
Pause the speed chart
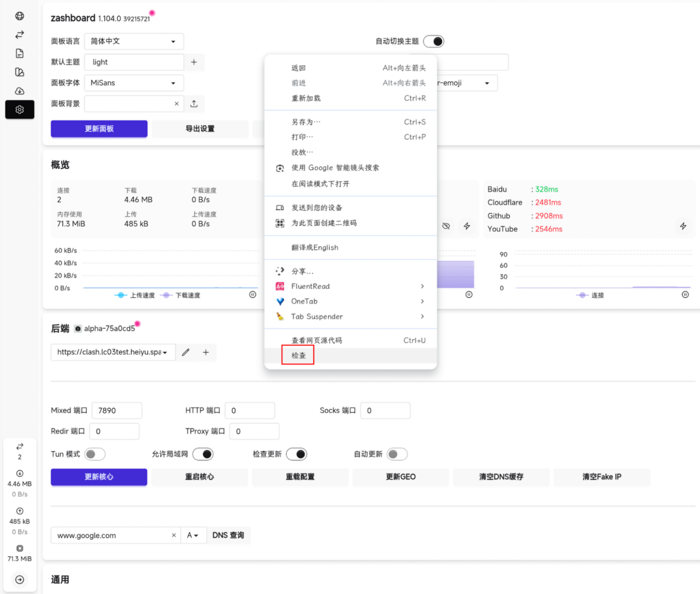253,295
